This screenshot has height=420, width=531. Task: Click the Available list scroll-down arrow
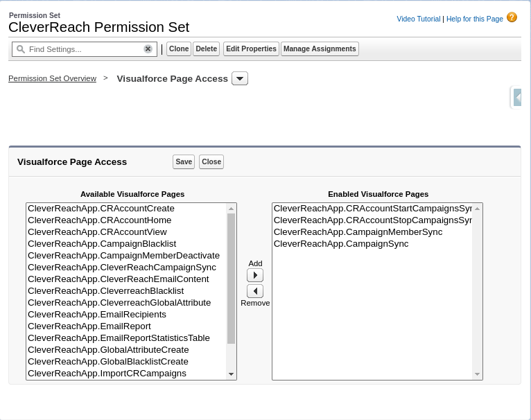[232, 374]
